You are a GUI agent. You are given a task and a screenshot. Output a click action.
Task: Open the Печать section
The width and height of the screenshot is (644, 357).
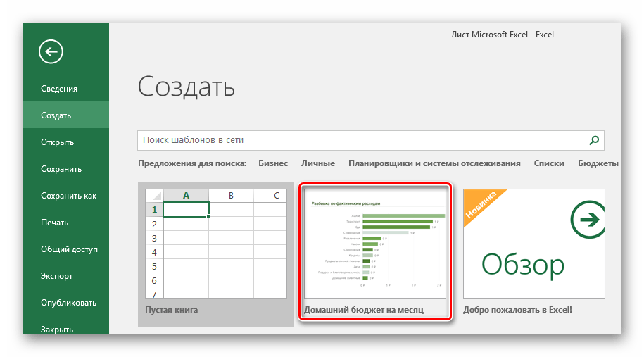(x=56, y=223)
